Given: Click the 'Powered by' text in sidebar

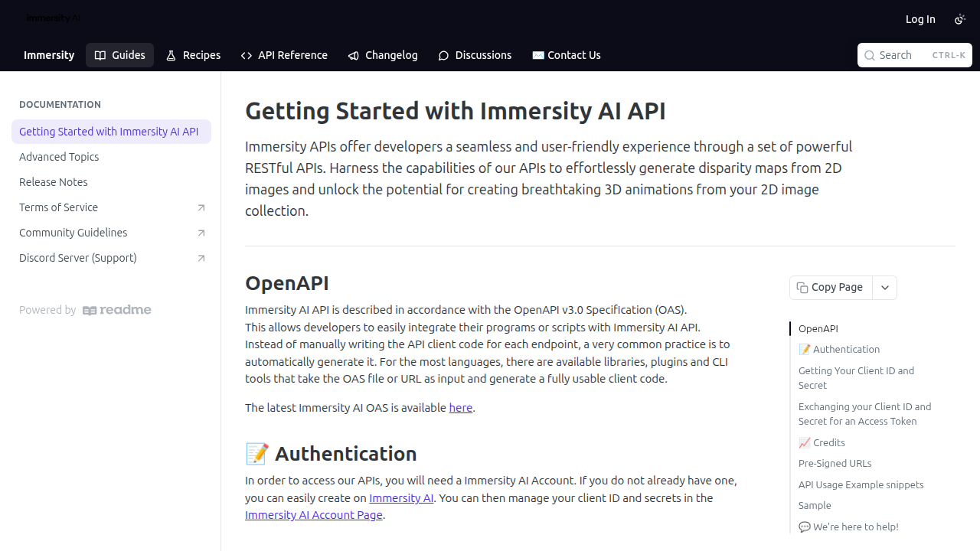Looking at the screenshot, I should tap(47, 310).
